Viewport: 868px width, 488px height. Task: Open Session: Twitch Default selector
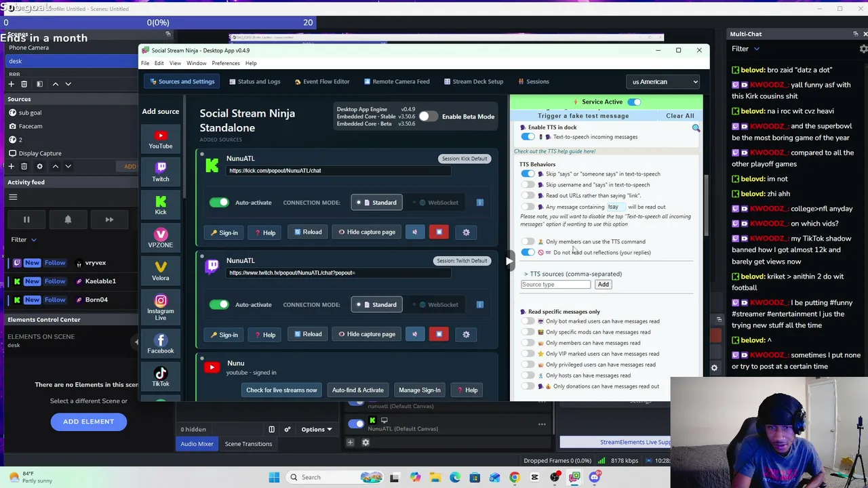click(462, 261)
